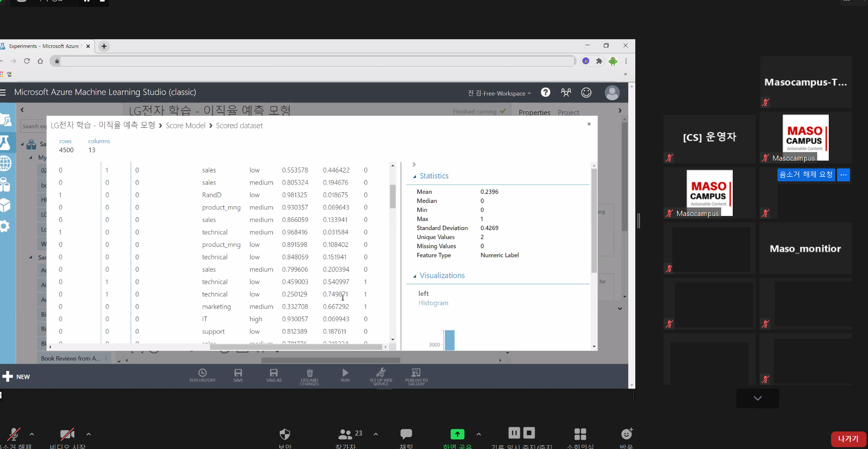The width and height of the screenshot is (868, 449).
Task: Unmute the microphone in Zoom
Action: 14,434
